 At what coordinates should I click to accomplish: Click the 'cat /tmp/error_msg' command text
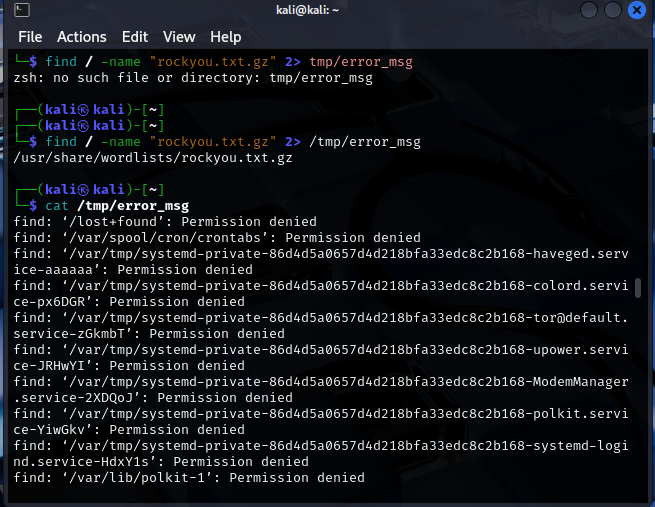[x=117, y=206]
